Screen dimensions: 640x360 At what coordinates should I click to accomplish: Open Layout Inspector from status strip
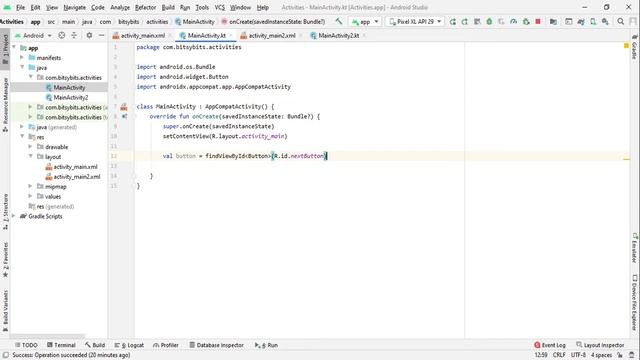[x=600, y=345]
